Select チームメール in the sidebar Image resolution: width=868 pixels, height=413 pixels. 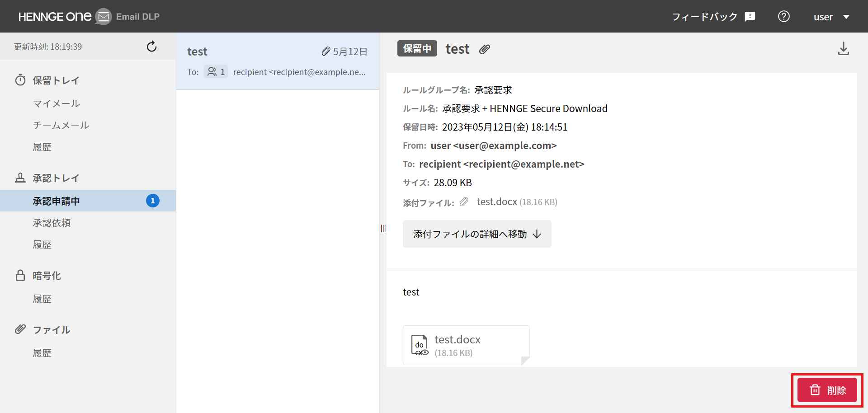[x=61, y=125]
